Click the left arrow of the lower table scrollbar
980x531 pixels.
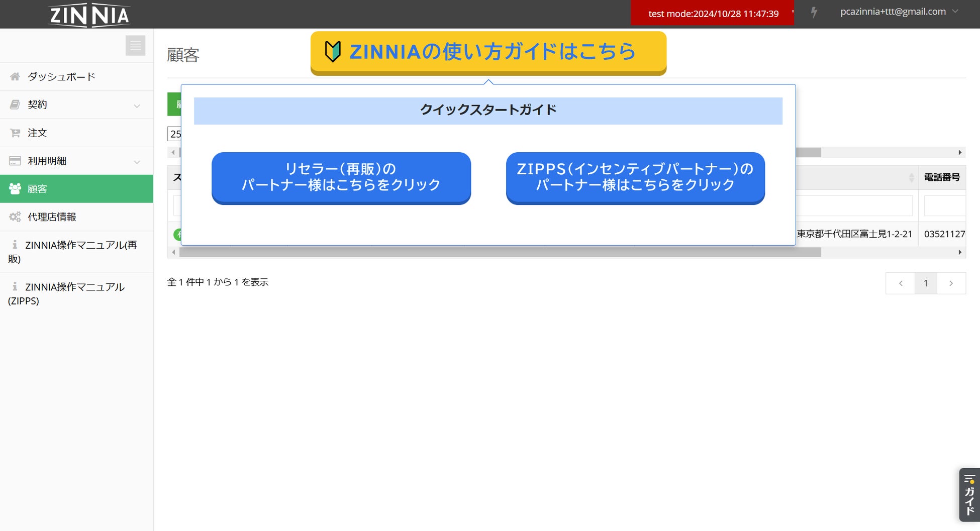click(173, 252)
